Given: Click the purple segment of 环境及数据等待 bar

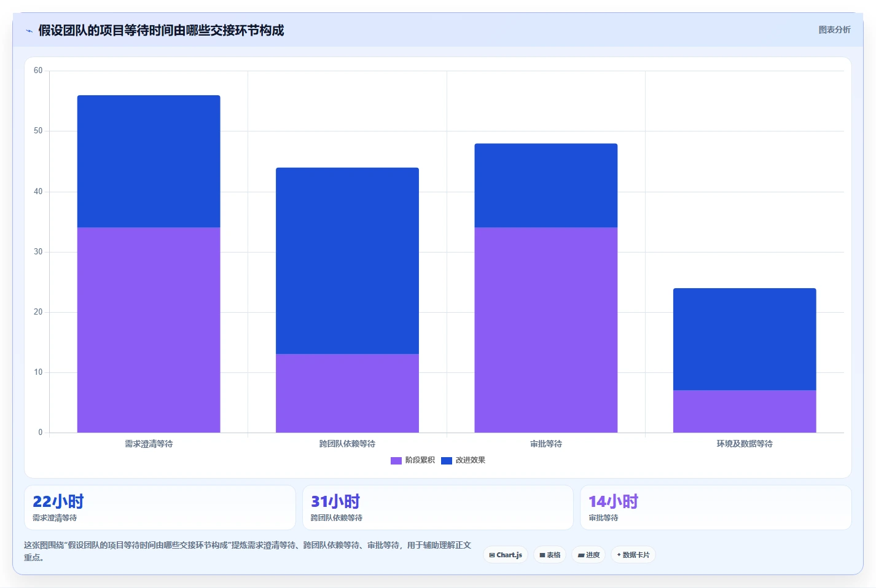Looking at the screenshot, I should click(x=745, y=412).
